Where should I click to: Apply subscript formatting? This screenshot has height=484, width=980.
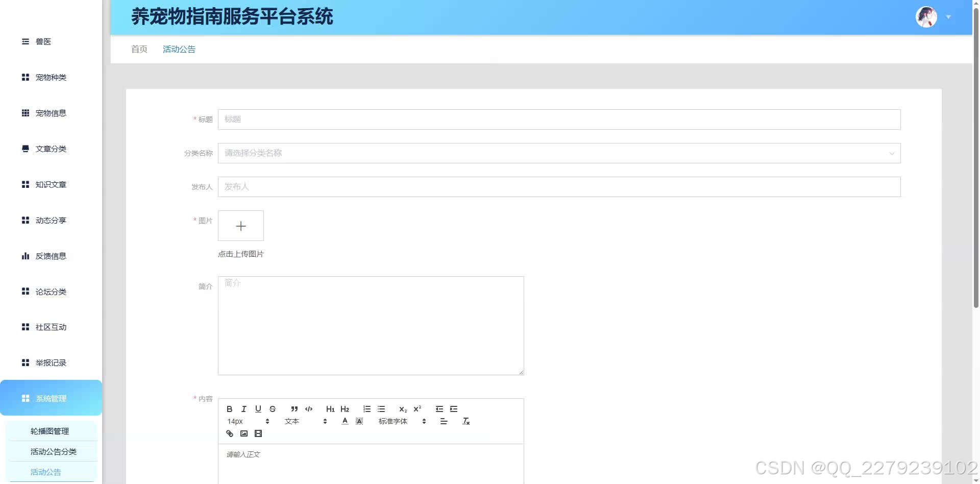[403, 409]
